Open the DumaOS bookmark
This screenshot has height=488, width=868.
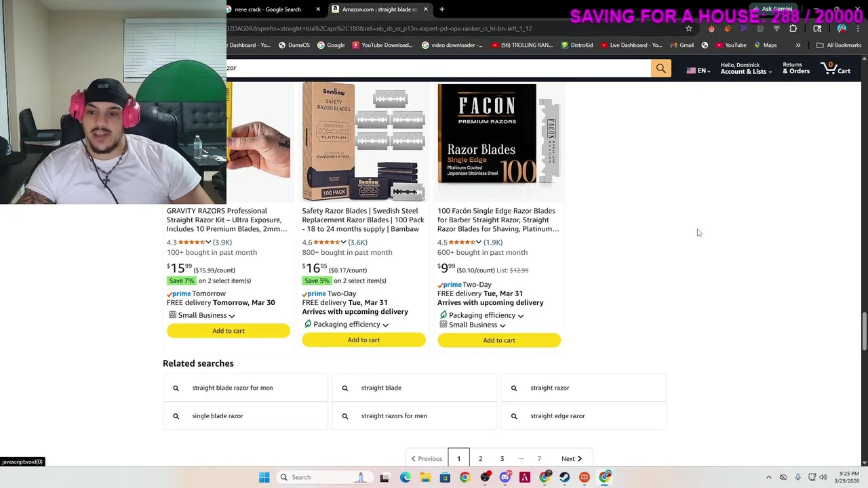[x=294, y=45]
